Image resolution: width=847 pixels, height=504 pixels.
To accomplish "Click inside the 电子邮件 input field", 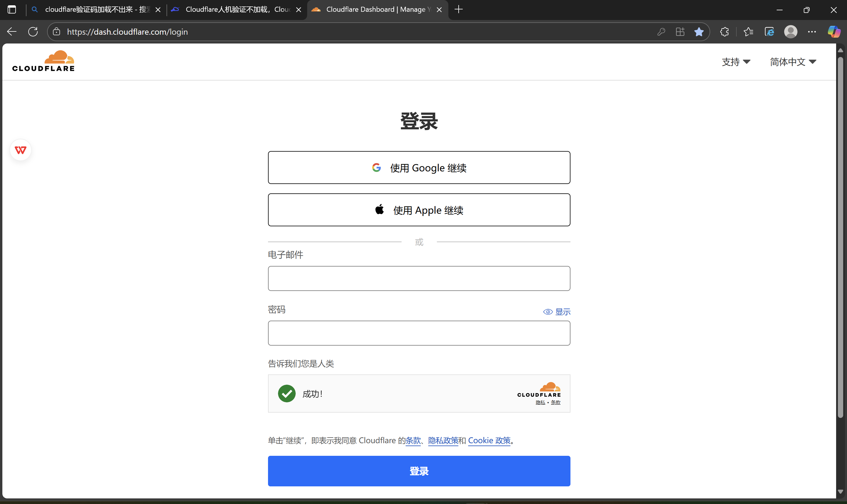I will [x=419, y=279].
